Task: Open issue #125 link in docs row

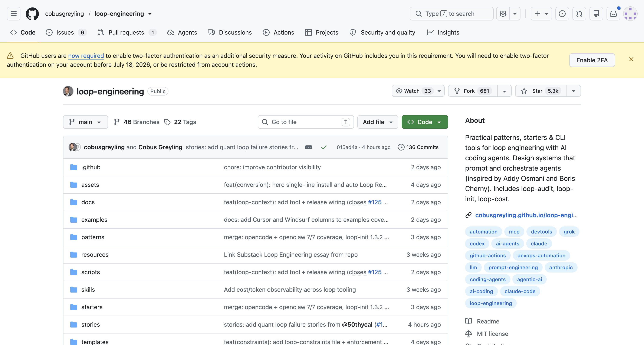Action: 375,202
